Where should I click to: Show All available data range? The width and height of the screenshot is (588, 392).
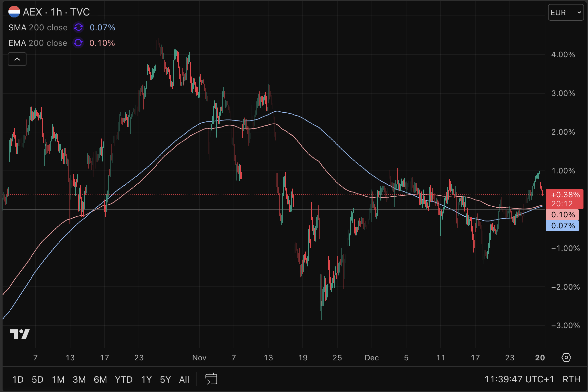click(x=184, y=379)
